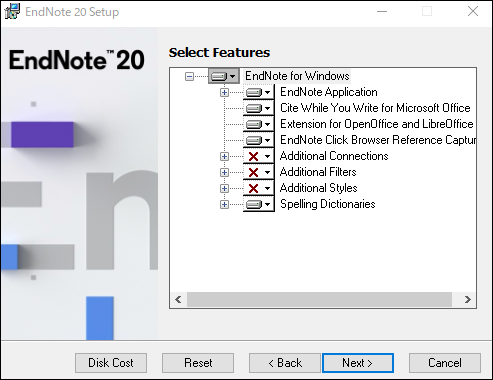Select Extension for OpenOffice and LibreOffice
The width and height of the screenshot is (493, 380).
[x=377, y=124]
